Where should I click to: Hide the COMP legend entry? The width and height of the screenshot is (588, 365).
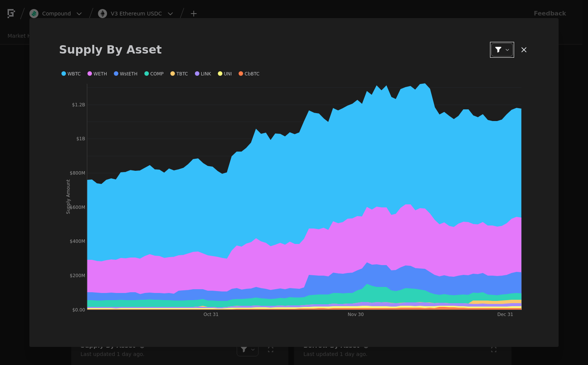[154, 74]
